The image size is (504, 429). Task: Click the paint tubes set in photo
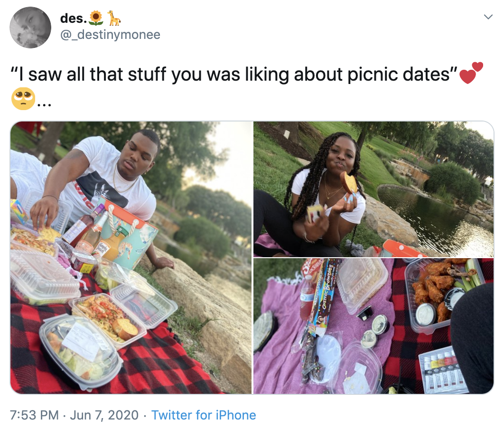point(443,370)
